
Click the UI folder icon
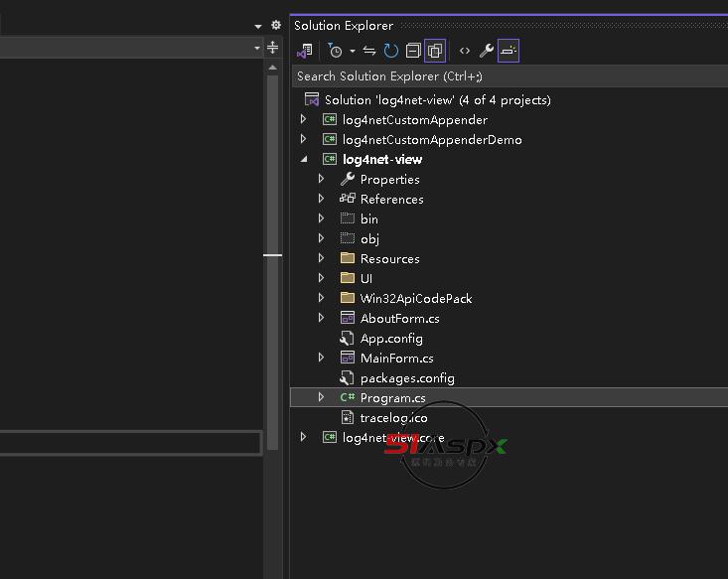[348, 278]
